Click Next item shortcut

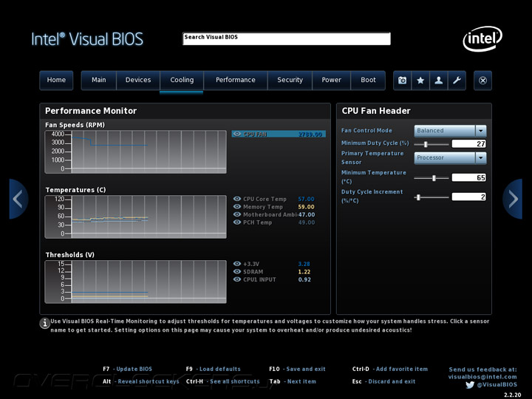(x=301, y=382)
